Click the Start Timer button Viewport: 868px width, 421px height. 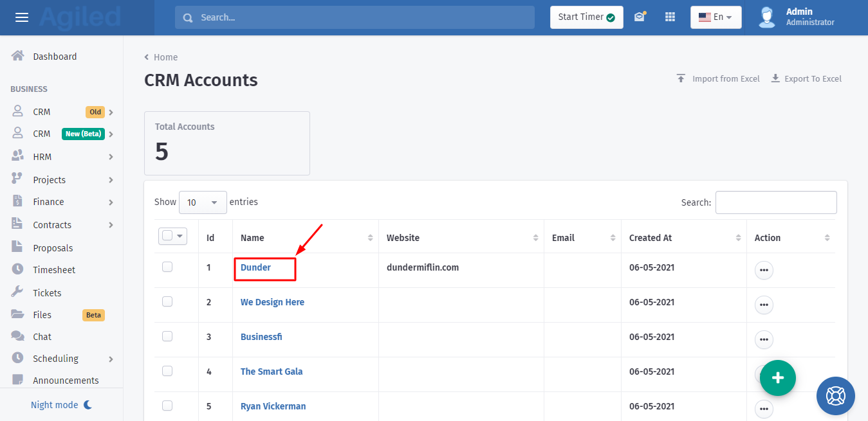tap(586, 17)
